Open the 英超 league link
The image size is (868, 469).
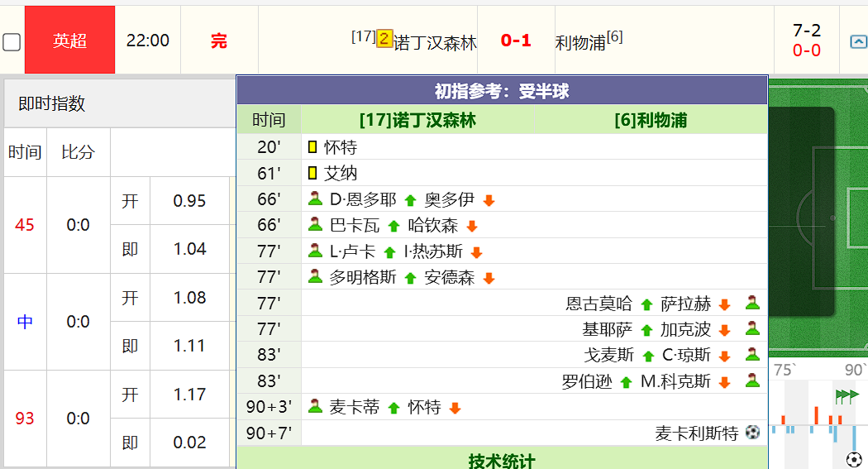[70, 41]
